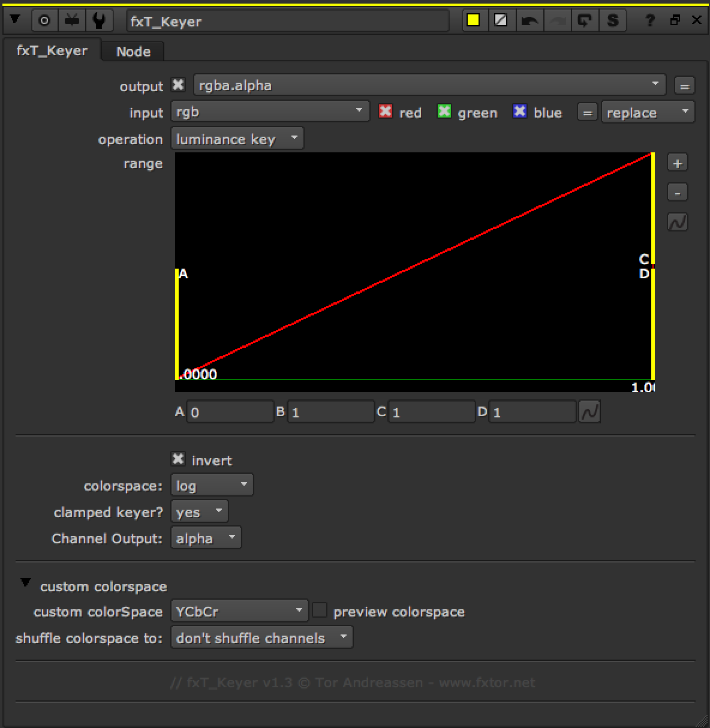Viewport: 710px width, 728px height.
Task: Toggle the red channel checkbox
Action: [x=386, y=112]
